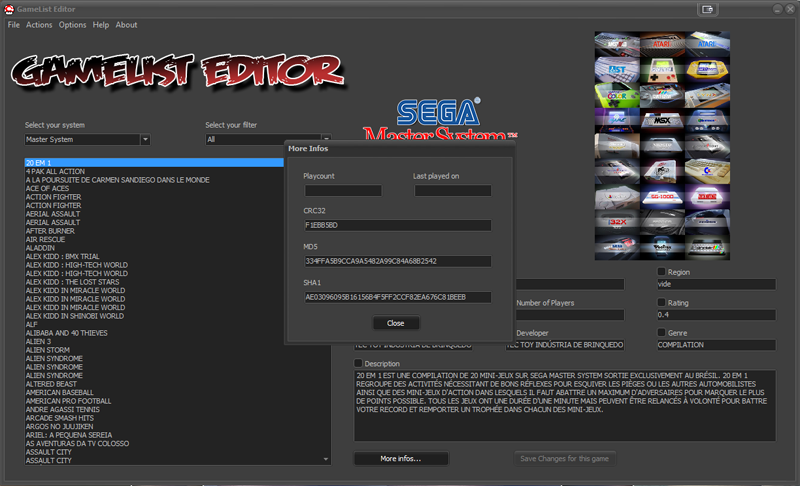Screen dimensions: 800x486
Task: Click the Developer name field
Action: pos(565,345)
